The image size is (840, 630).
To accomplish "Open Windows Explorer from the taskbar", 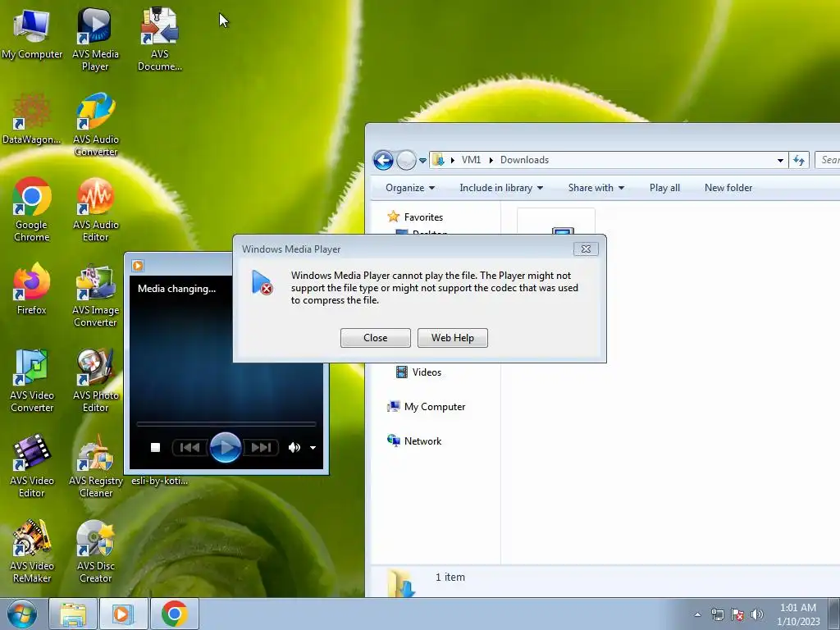I will (73, 614).
